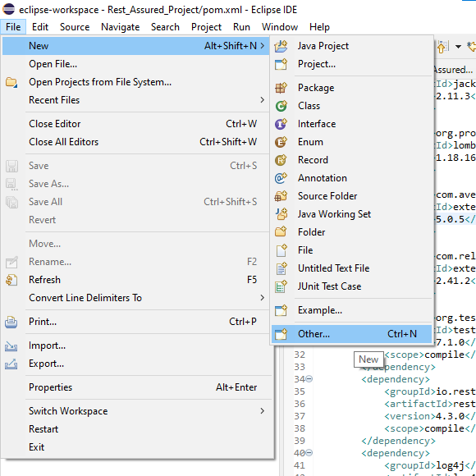This screenshot has width=476, height=476.
Task: Select the Interface entry label in New submenu
Action: click(317, 124)
